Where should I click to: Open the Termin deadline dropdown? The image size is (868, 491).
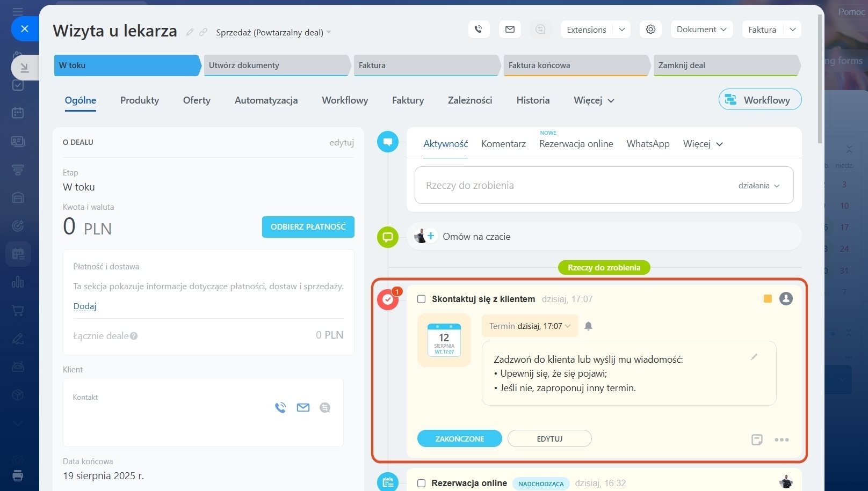(x=530, y=326)
